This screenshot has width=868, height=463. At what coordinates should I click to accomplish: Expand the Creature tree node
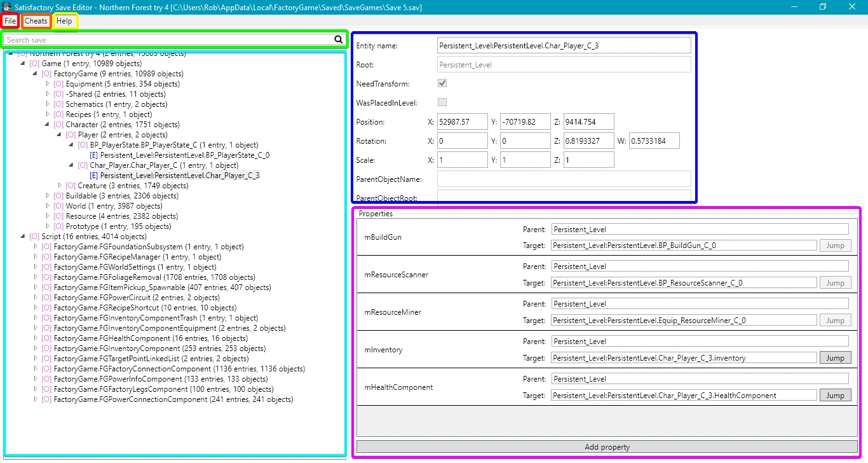pos(60,186)
